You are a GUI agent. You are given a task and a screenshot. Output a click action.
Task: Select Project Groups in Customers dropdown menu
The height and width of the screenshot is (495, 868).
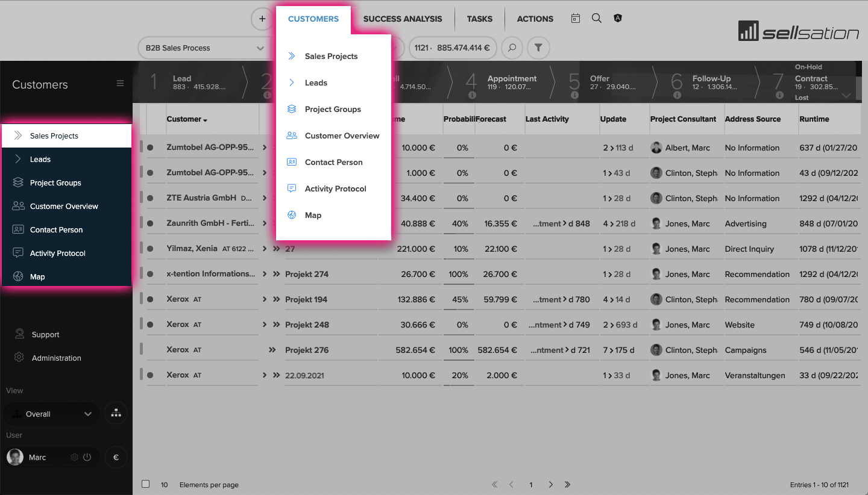[333, 109]
